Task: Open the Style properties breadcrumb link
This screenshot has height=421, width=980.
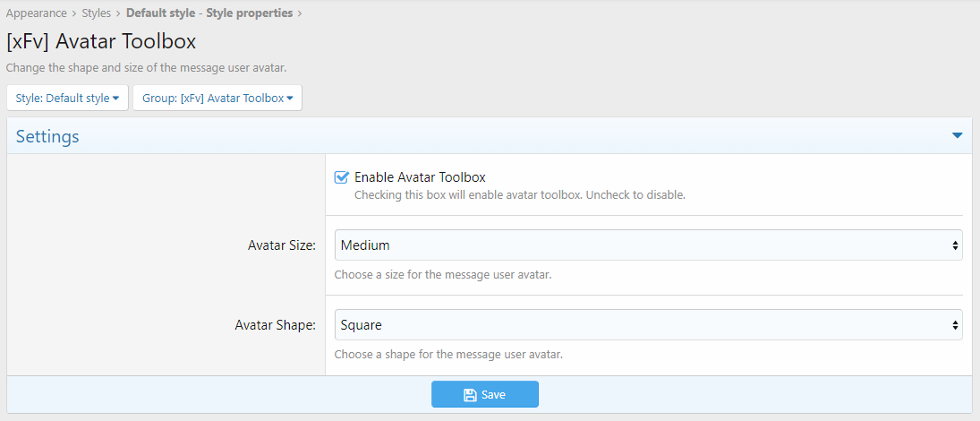Action: (250, 13)
